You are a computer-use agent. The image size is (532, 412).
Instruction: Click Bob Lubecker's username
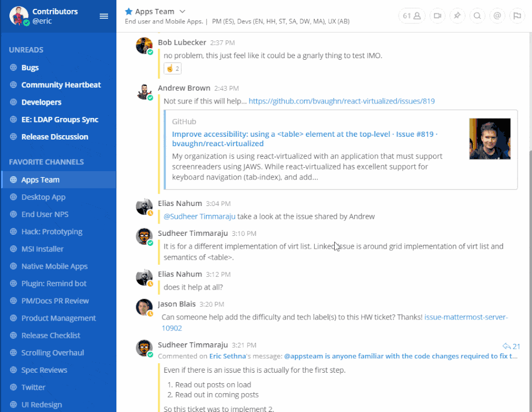click(x=182, y=43)
